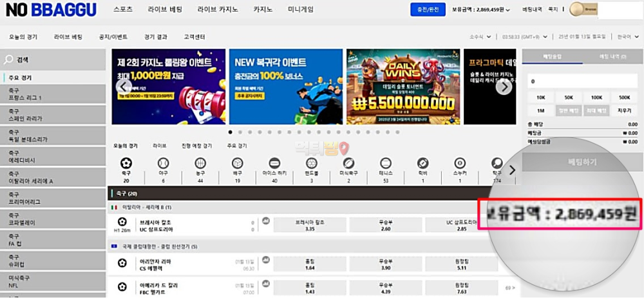644x298 pixels.
Task: Open the 베팅내역 link in header
Action: (532, 9)
